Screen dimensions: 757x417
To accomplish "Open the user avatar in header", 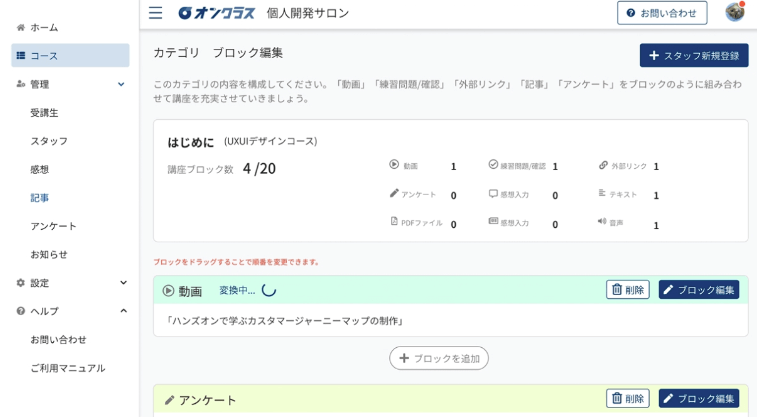I will tap(735, 12).
